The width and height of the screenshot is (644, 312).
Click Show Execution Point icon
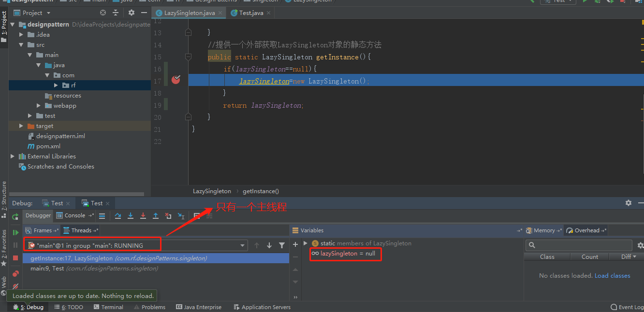[x=102, y=216]
